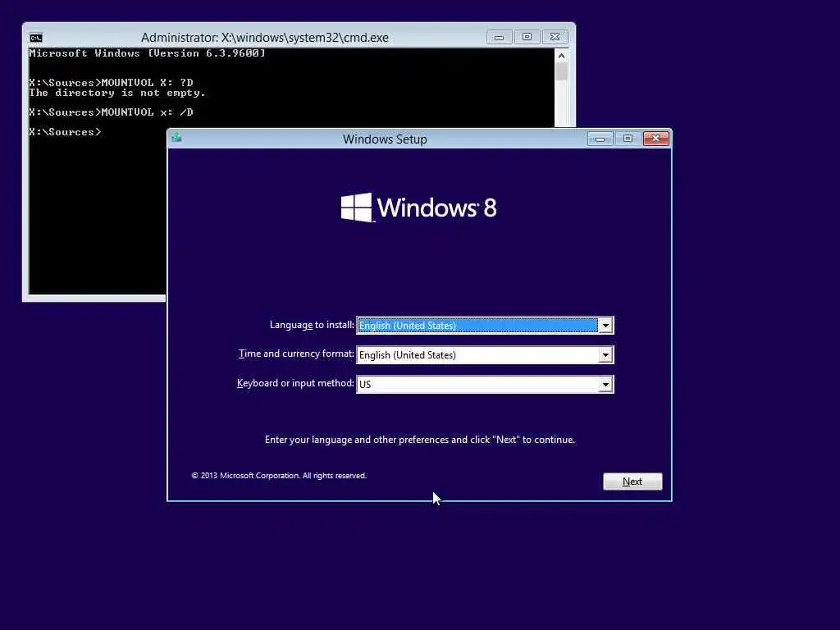Click the '© 2013 Microsoft Corporation' copyright text
Image resolution: width=840 pixels, height=630 pixels.
(279, 476)
